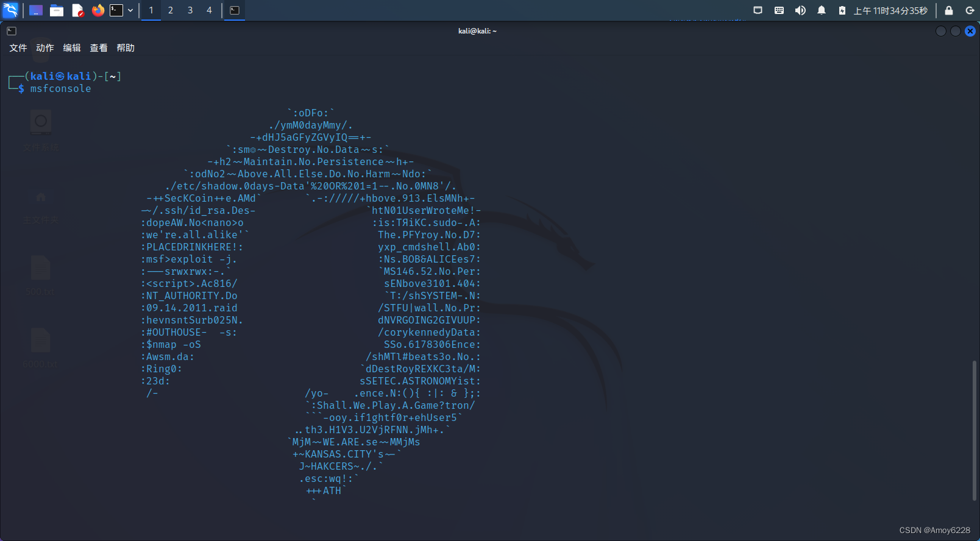
Task: Click the text ':NT_AUTHORITY.Do'
Action: click(189, 296)
